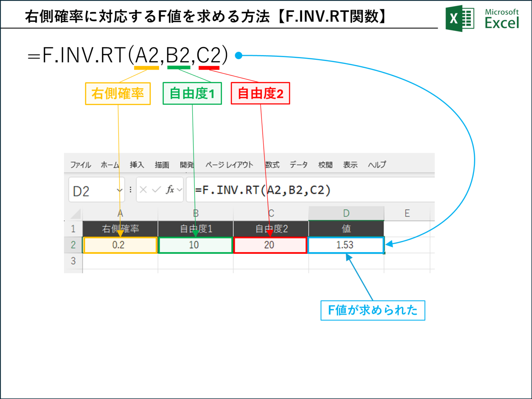Switch to the データ tab
This screenshot has width=532, height=399.
[299, 165]
